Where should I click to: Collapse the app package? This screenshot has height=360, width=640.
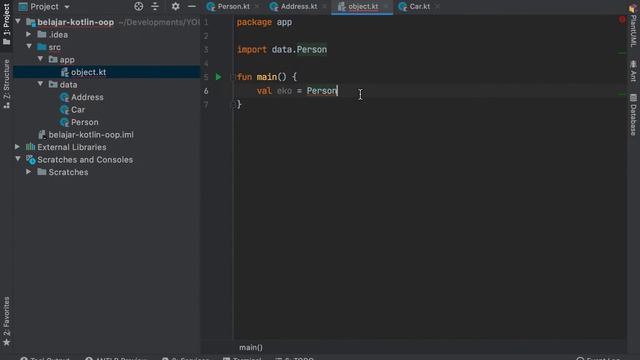(40, 60)
